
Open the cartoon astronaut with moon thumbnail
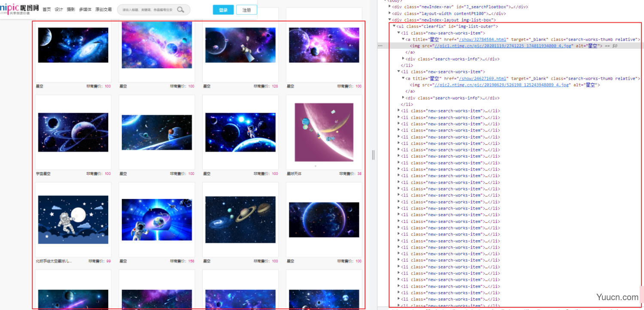pyautogui.click(x=73, y=220)
